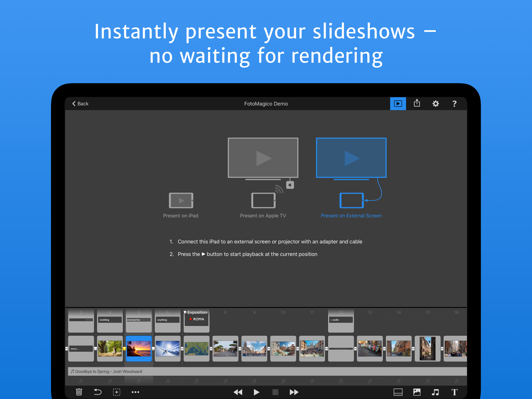
Task: Select the piazza photo slide 9
Action: 254,349
